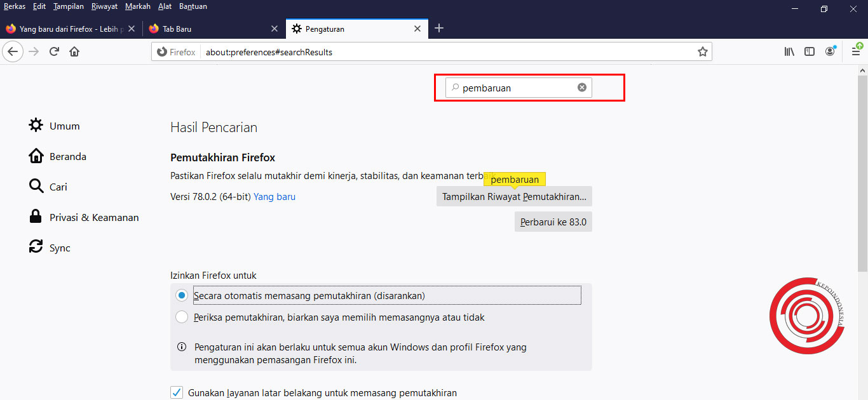
Task: Open the Alat menu
Action: pyautogui.click(x=165, y=6)
